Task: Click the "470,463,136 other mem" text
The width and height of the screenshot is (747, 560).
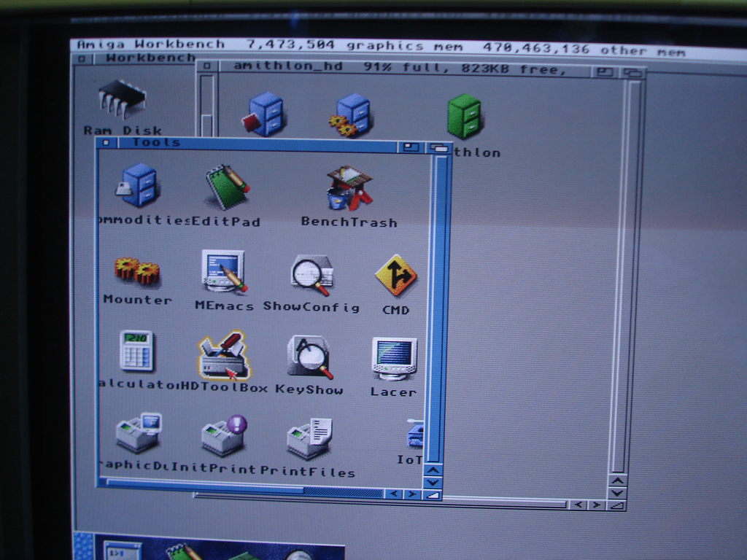Action: pyautogui.click(x=584, y=50)
